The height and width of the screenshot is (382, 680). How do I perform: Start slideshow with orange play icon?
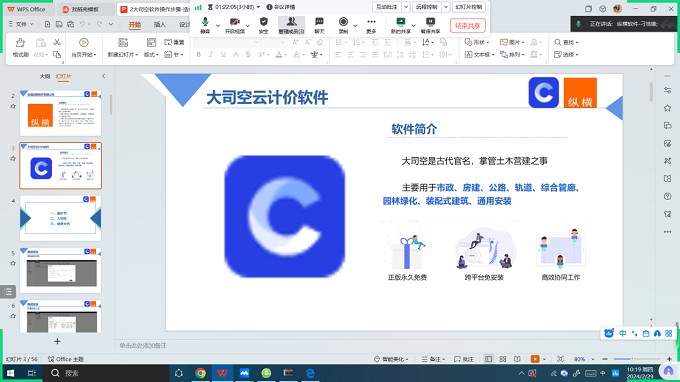pyautogui.click(x=535, y=359)
